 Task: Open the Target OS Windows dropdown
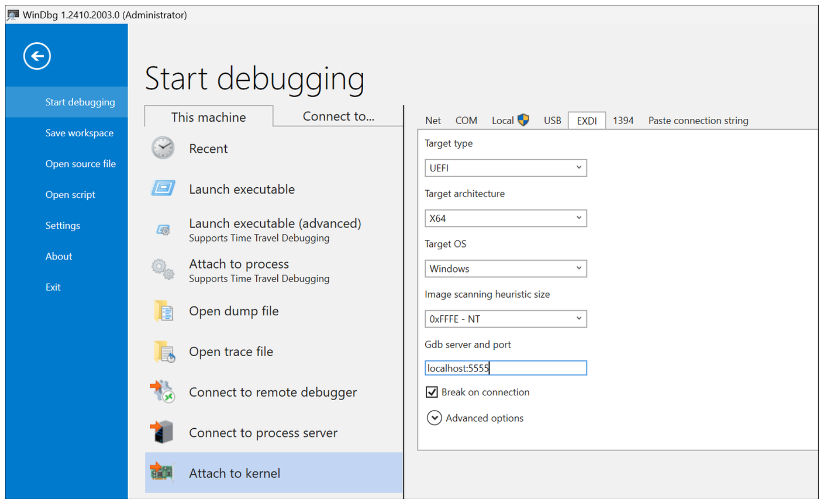[505, 269]
